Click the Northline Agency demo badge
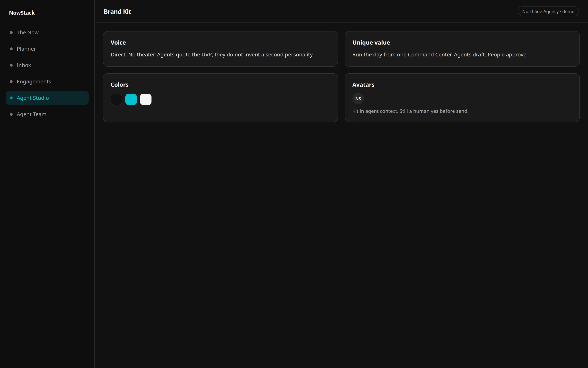This screenshot has width=588, height=368. (548, 11)
